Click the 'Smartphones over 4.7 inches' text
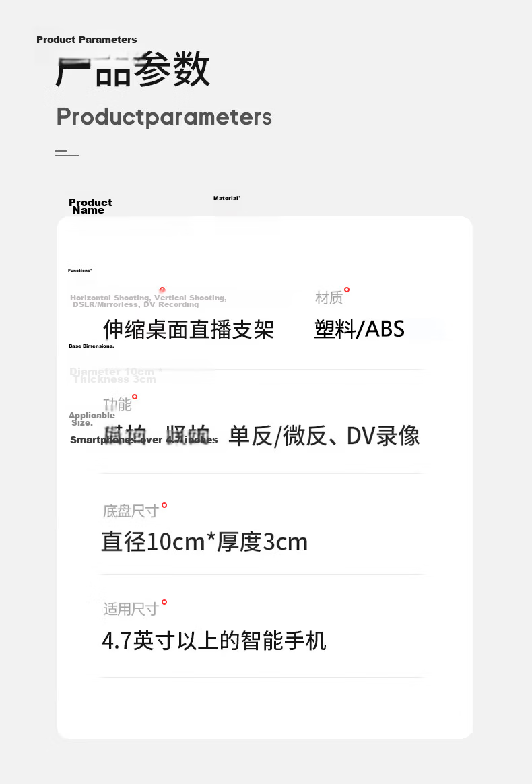 pos(144,440)
